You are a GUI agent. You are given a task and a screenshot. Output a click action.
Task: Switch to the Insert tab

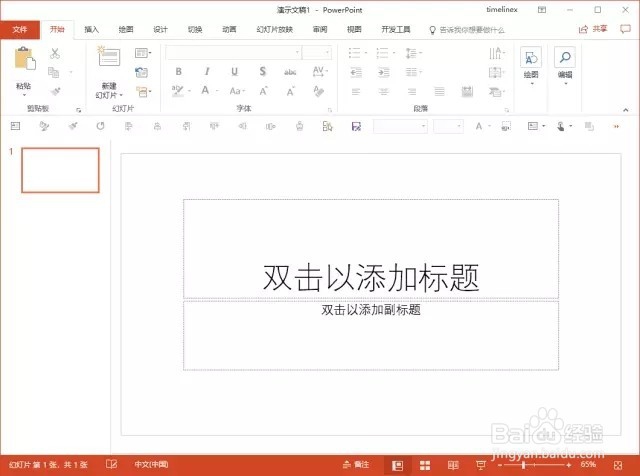pos(91,29)
